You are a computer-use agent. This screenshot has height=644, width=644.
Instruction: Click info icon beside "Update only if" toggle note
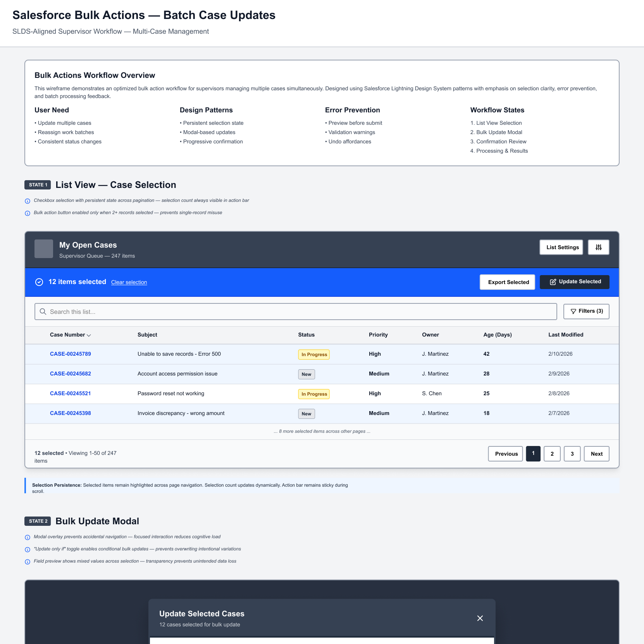click(28, 549)
